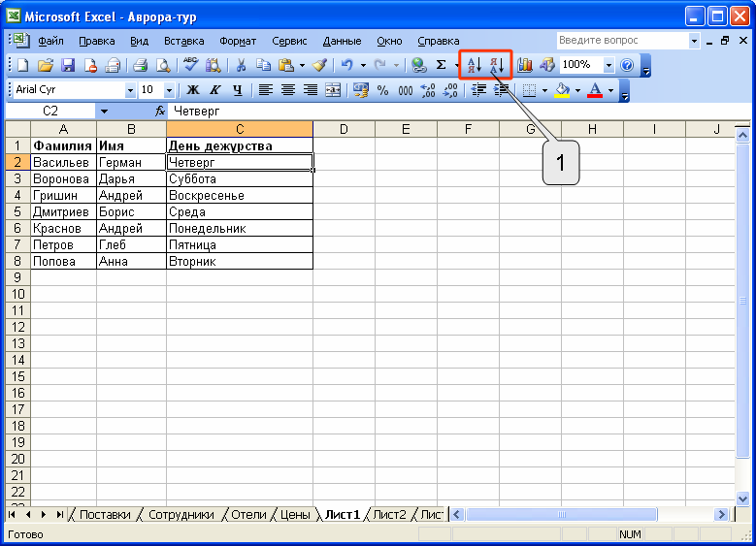Insert hyperlink with globe icon
This screenshot has height=546, width=756.
click(x=418, y=65)
